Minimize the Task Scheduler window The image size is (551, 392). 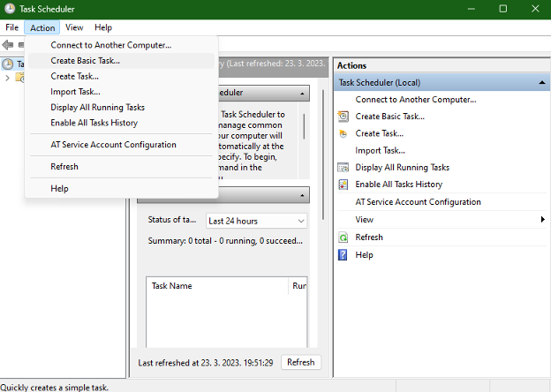pyautogui.click(x=472, y=9)
